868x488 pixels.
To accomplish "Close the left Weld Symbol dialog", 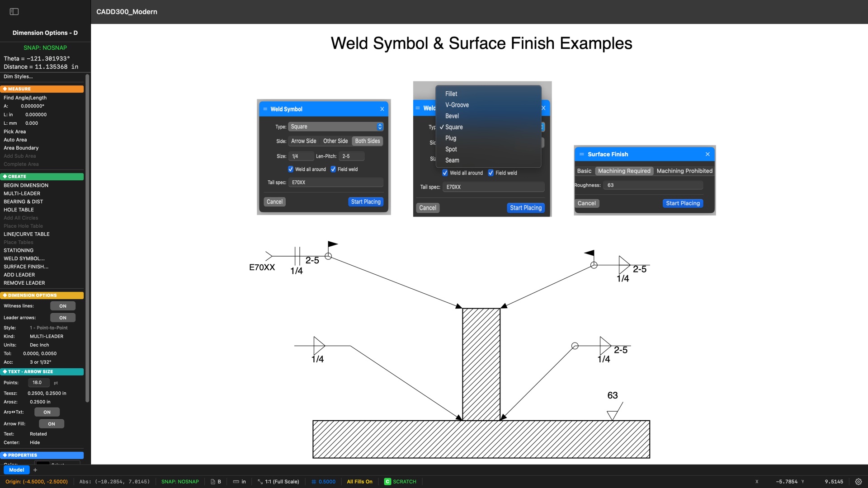I will pos(382,109).
